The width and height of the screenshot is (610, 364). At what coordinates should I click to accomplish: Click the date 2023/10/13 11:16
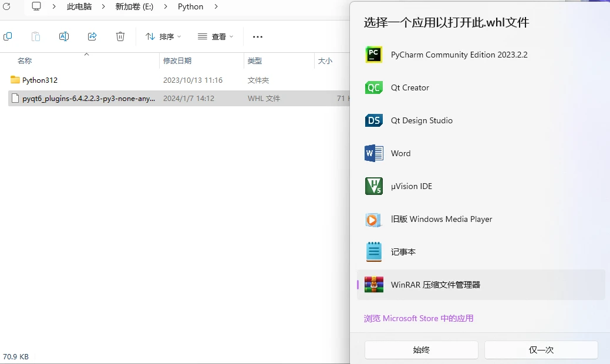coord(193,80)
